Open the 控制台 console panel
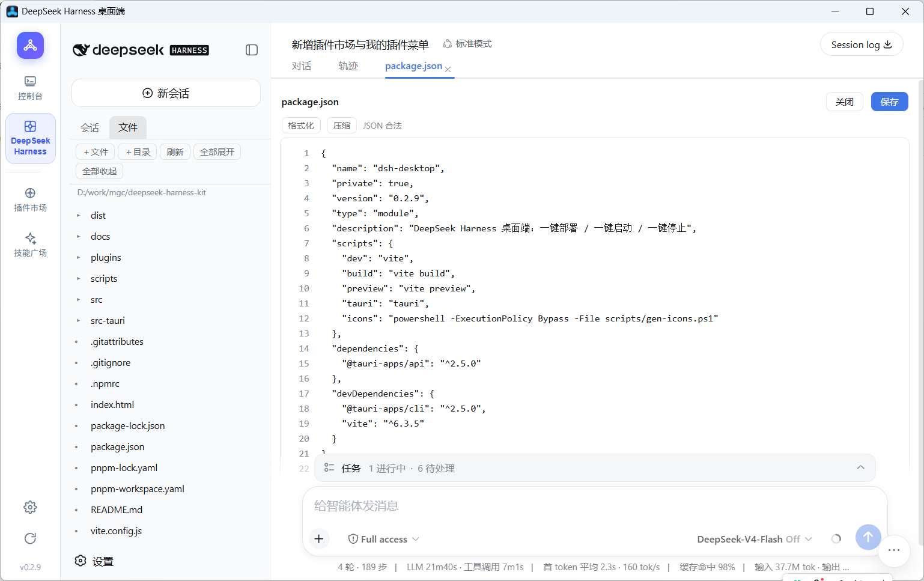This screenshot has height=581, width=924. (x=30, y=88)
